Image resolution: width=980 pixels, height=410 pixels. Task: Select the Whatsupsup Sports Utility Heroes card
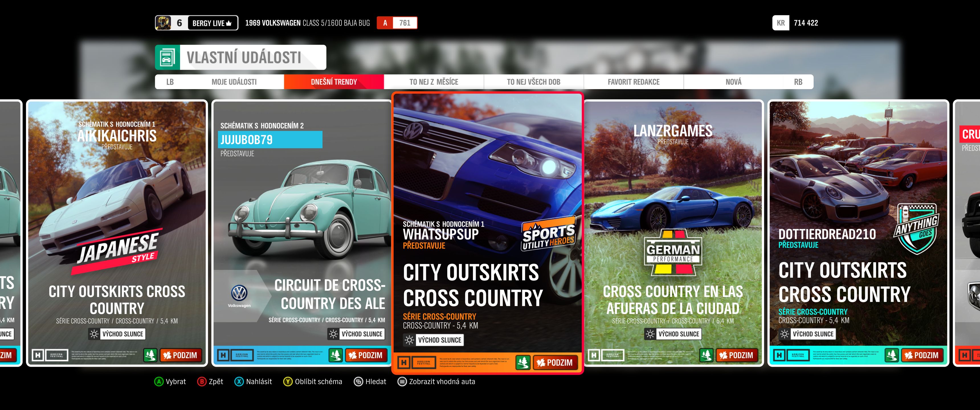487,233
